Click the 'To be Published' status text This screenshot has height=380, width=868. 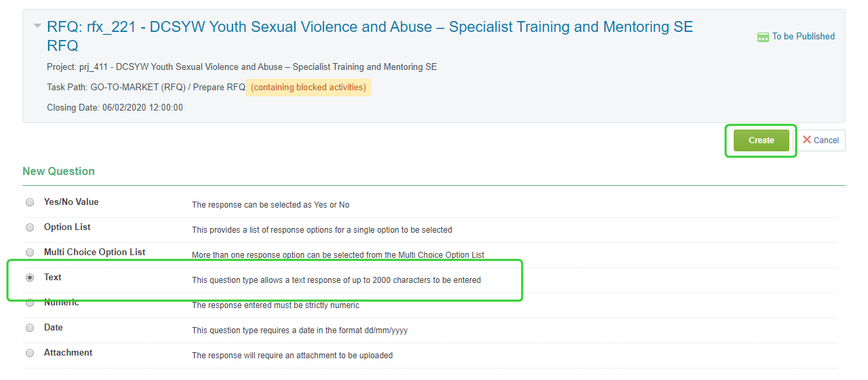point(803,37)
